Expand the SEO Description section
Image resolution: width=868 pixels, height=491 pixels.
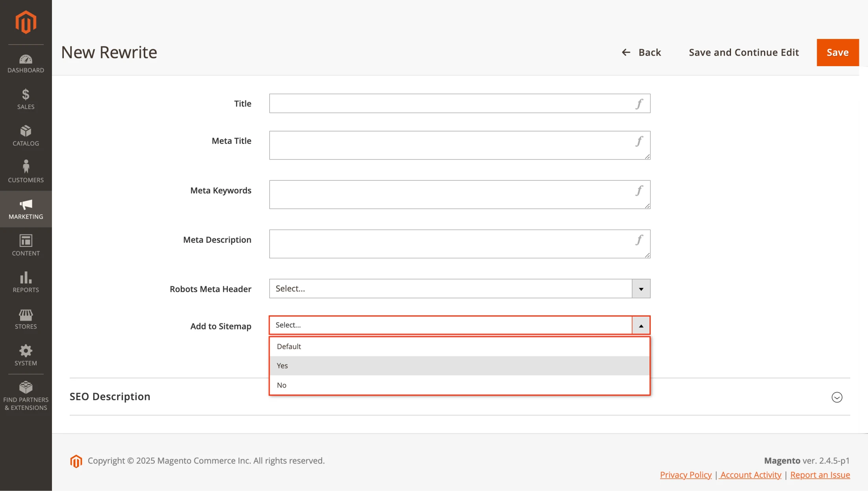click(838, 397)
